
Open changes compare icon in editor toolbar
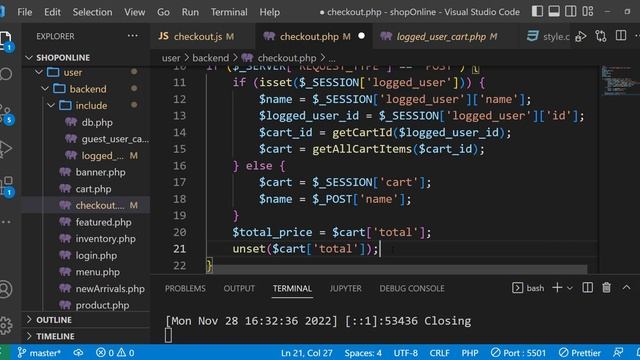pyautogui.click(x=601, y=36)
